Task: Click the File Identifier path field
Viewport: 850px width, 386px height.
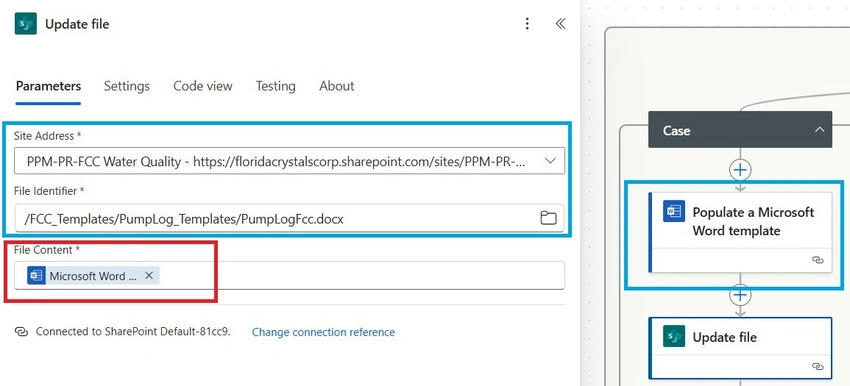Action: click(x=289, y=218)
